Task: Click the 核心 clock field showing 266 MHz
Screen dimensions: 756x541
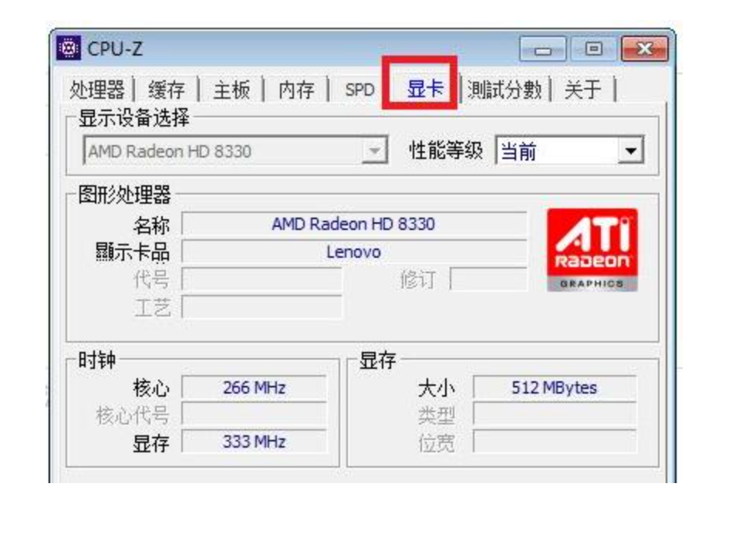Action: pyautogui.click(x=254, y=387)
